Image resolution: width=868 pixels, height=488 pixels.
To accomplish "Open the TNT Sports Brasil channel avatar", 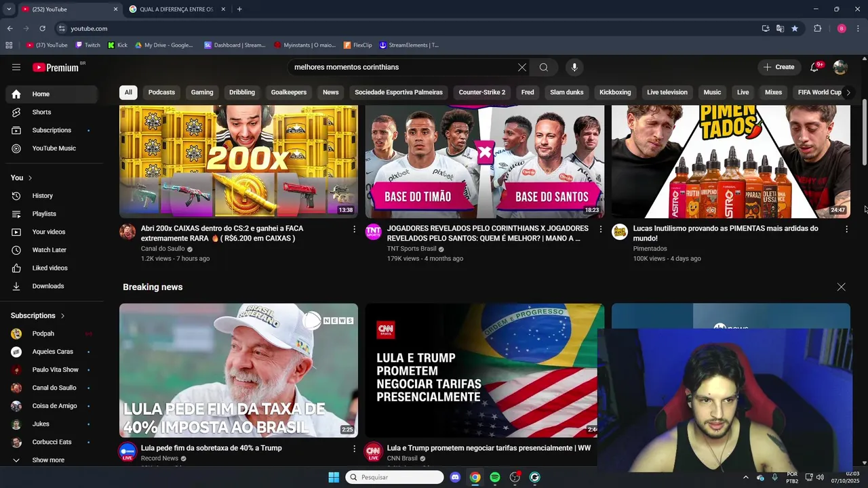I will tap(374, 232).
